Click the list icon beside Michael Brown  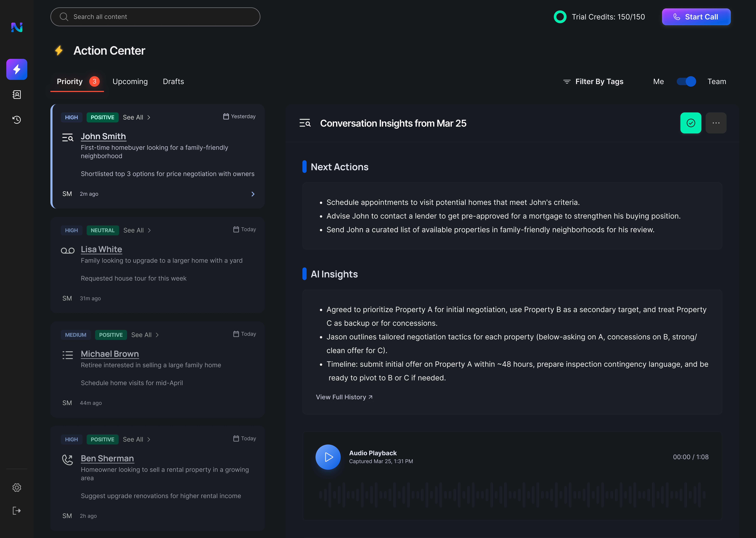[68, 355]
